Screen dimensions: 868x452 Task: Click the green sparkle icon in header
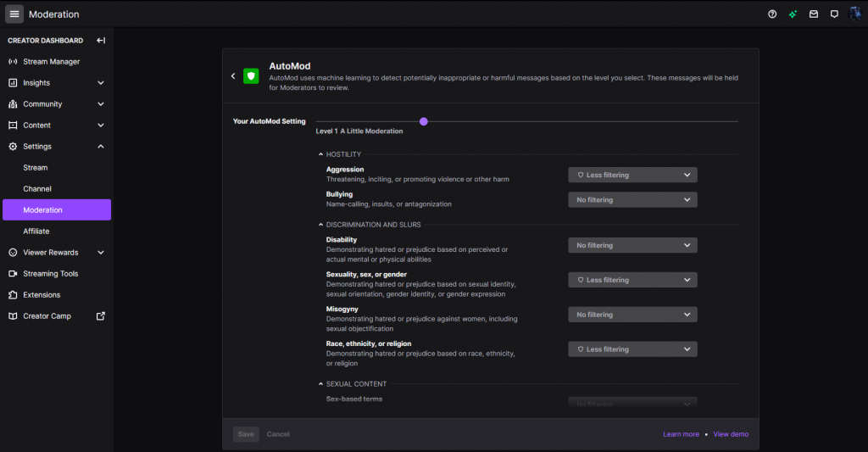[793, 14]
